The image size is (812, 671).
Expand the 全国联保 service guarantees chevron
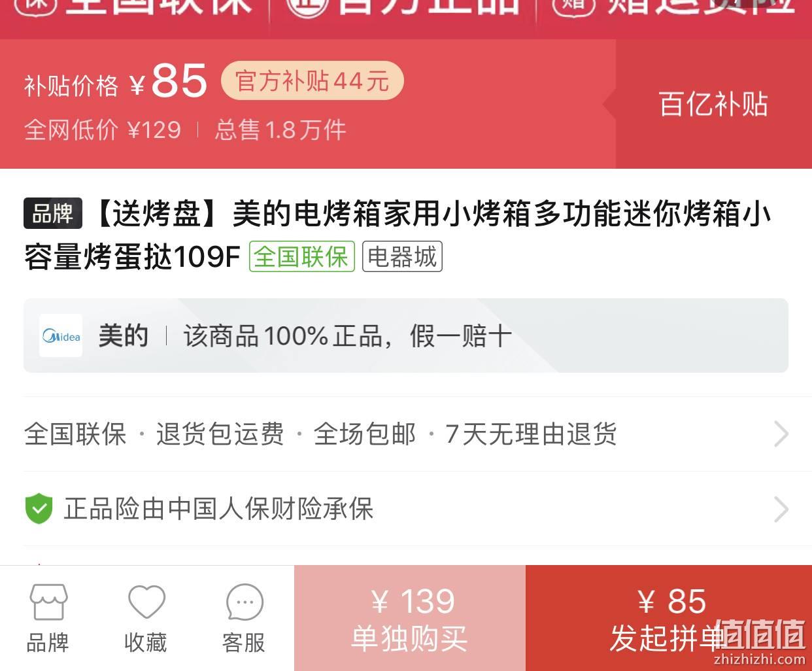(x=781, y=434)
